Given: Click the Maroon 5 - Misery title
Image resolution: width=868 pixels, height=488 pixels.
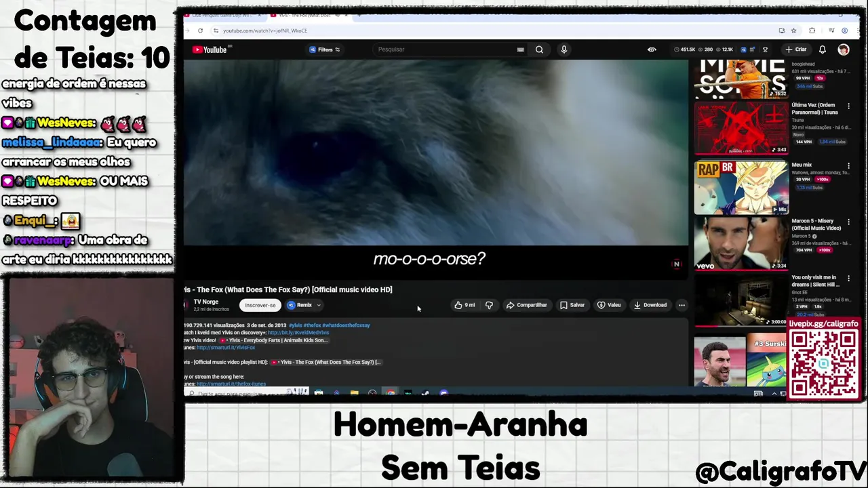Looking at the screenshot, I should click(x=816, y=224).
